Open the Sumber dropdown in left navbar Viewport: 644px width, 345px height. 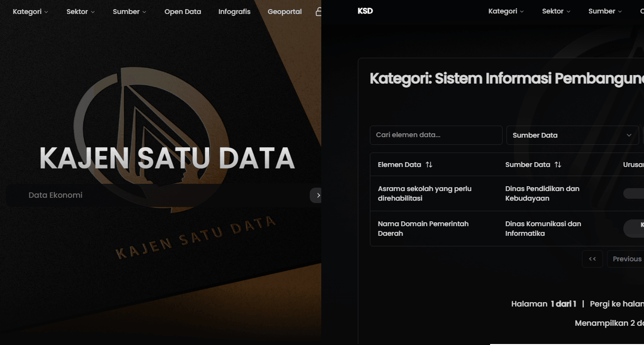(129, 12)
